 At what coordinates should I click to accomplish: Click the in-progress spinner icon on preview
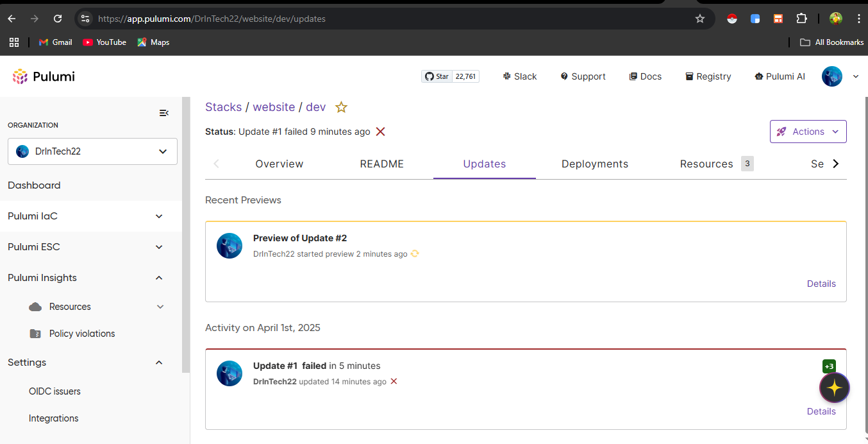(415, 253)
